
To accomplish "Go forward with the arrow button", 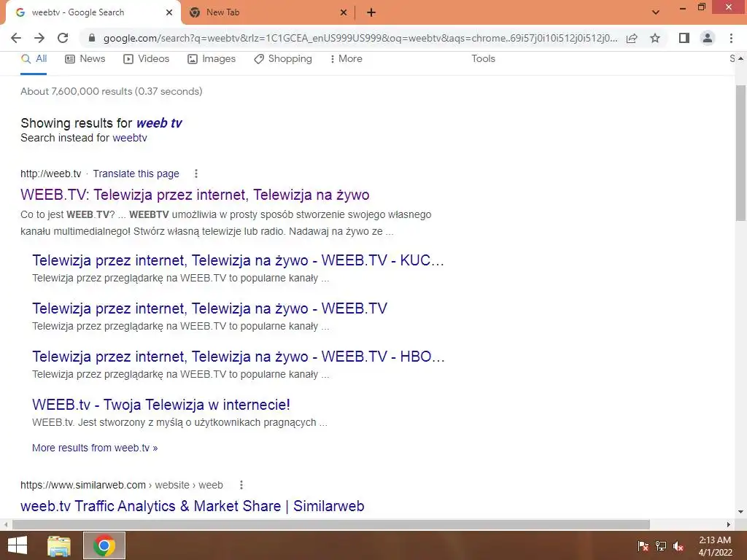I will [x=39, y=38].
